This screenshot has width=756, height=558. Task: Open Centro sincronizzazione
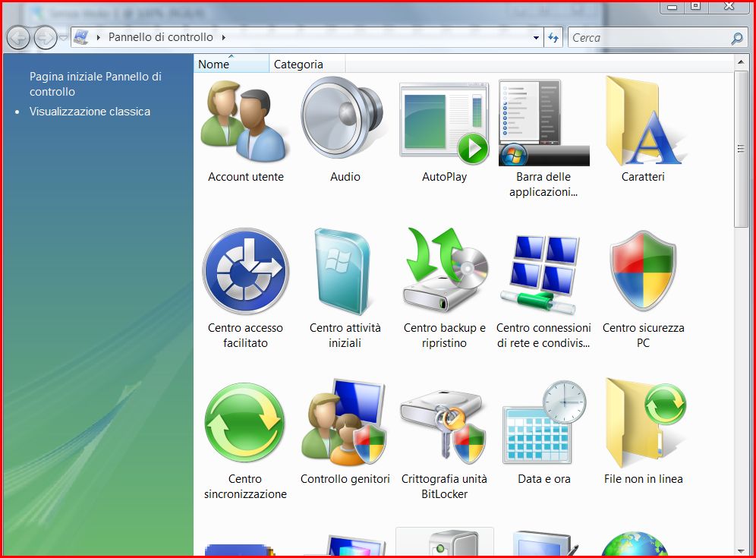[x=245, y=440]
